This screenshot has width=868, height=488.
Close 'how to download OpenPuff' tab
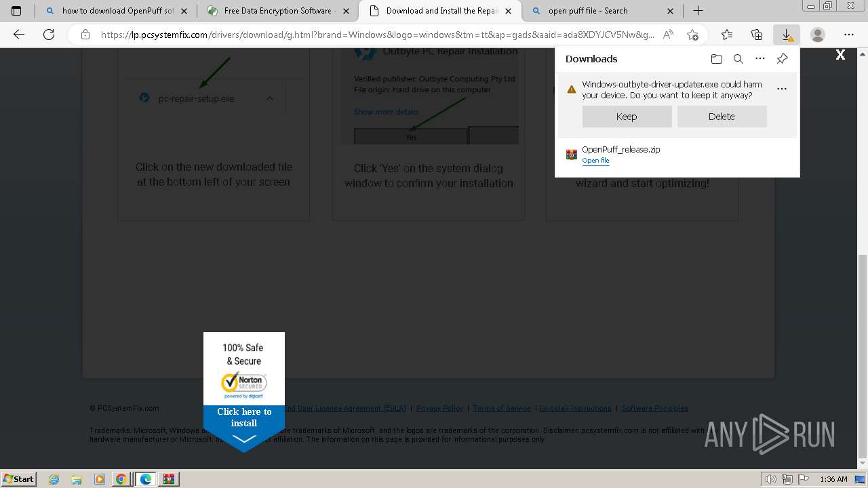184,11
